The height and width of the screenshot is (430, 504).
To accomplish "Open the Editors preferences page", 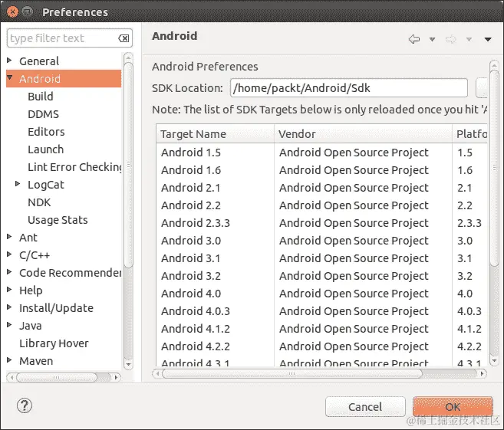I will point(46,132).
